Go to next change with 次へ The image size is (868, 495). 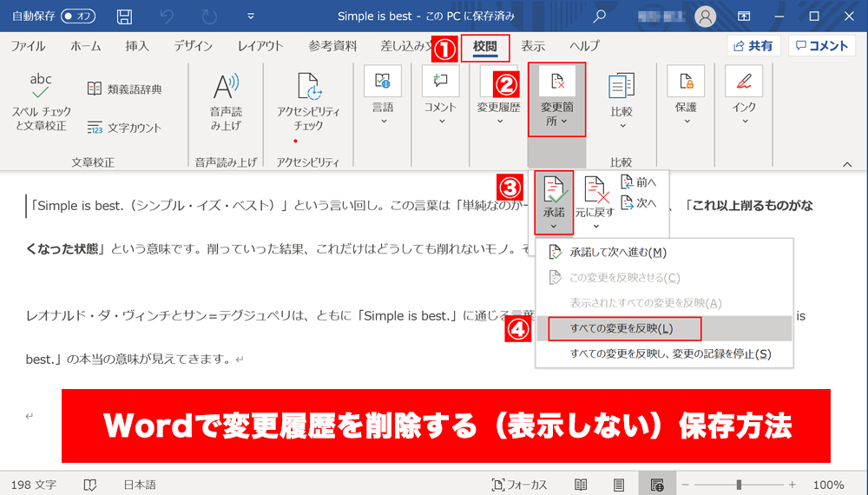coord(639,203)
